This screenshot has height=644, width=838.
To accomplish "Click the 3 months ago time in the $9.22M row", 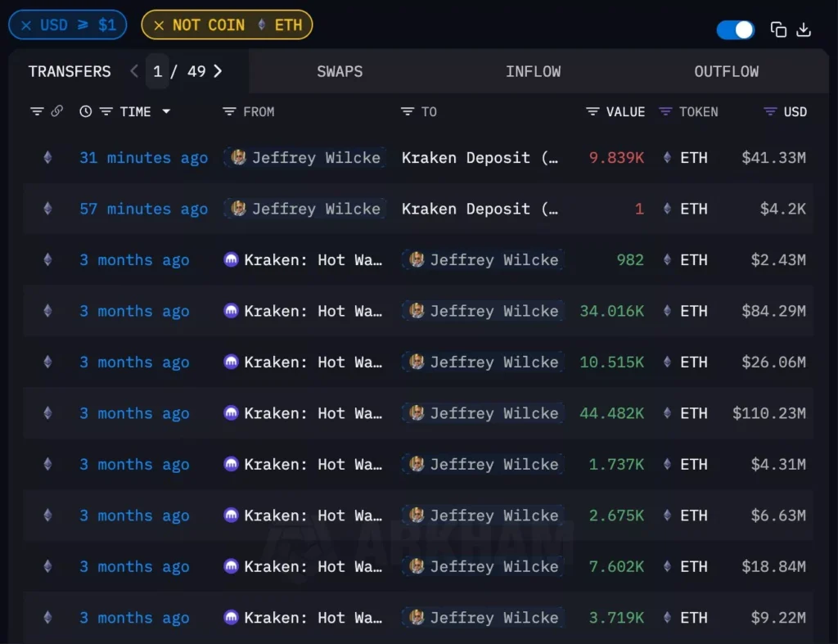I will pyautogui.click(x=134, y=617).
